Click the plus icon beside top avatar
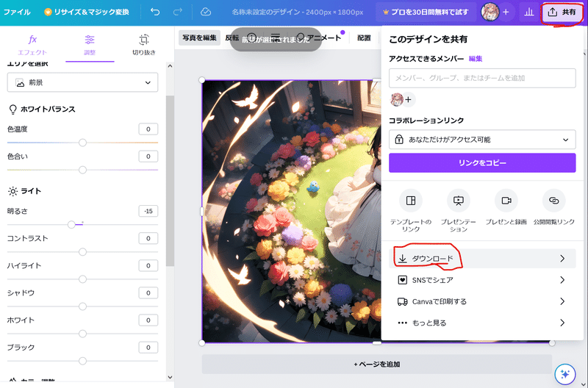The height and width of the screenshot is (388, 588). coord(506,12)
